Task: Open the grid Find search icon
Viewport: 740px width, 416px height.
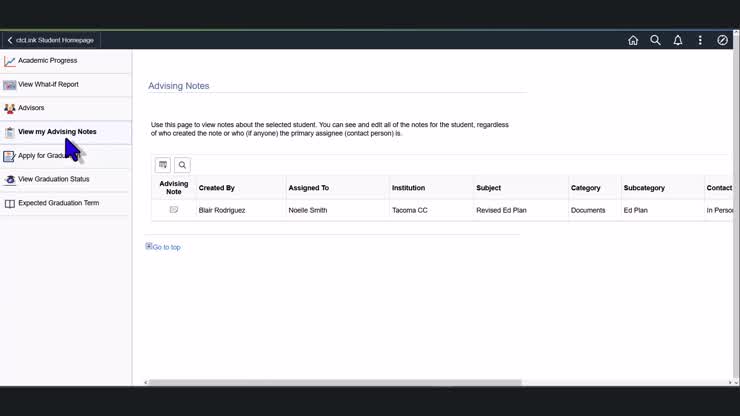Action: [x=182, y=165]
